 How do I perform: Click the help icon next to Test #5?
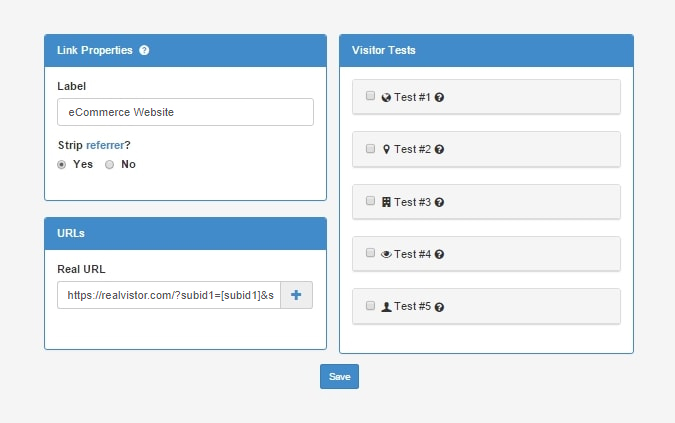pos(439,307)
